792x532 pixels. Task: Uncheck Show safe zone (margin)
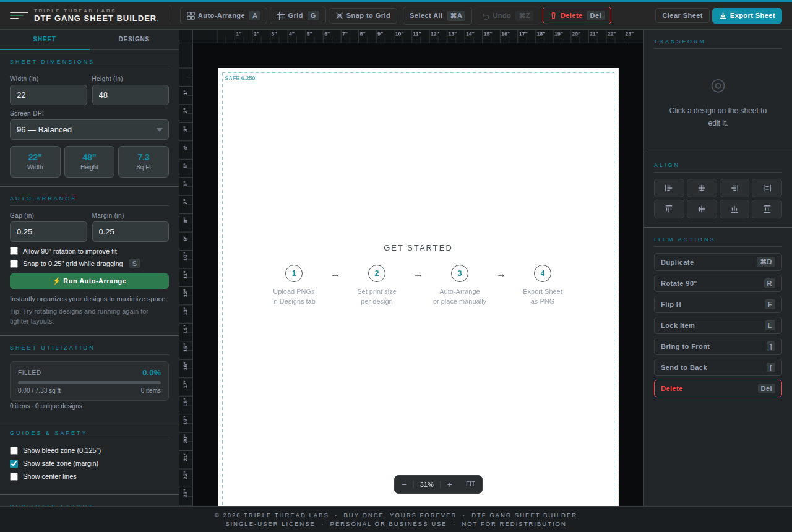pos(14,463)
